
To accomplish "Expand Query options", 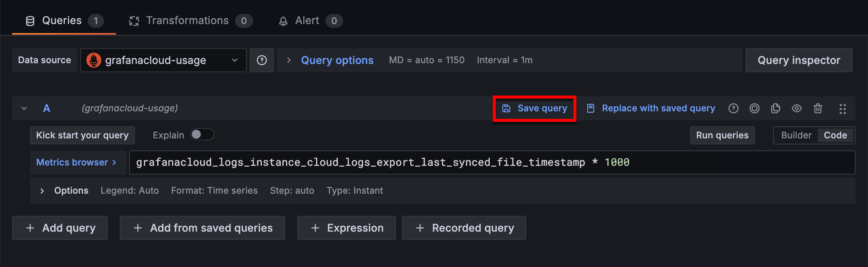I will 337,60.
